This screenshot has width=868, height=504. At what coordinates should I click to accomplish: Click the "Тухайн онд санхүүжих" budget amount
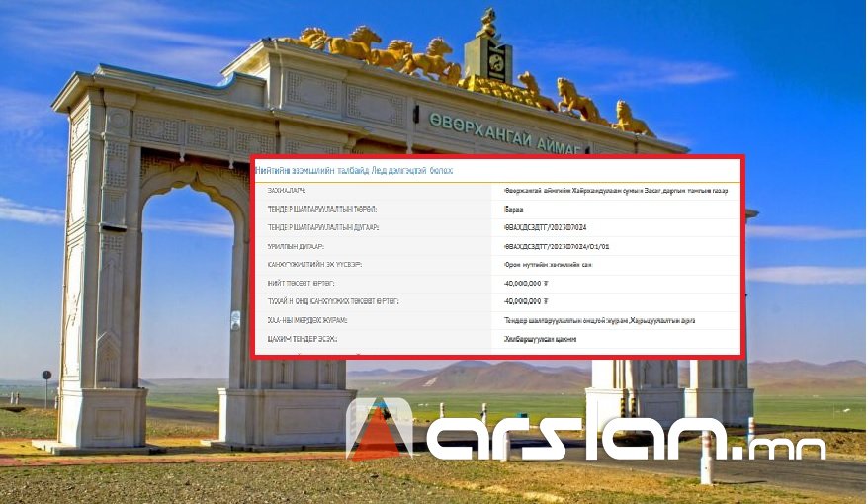tap(526, 301)
